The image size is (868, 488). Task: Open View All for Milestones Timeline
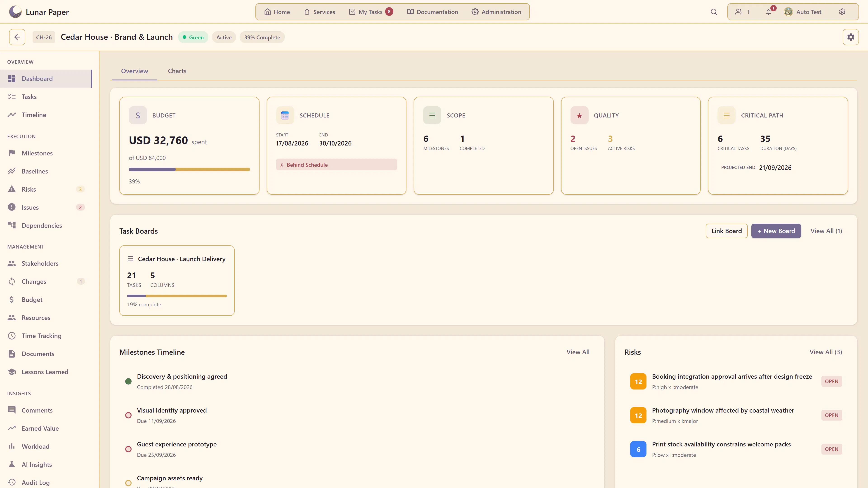coord(578,352)
